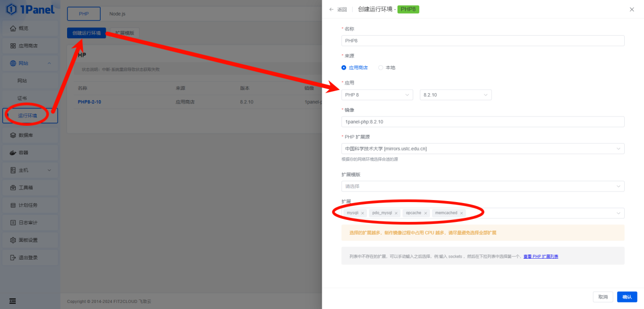Remove the memcached extension tag
Image resolution: width=644 pixels, height=309 pixels.
click(x=462, y=213)
